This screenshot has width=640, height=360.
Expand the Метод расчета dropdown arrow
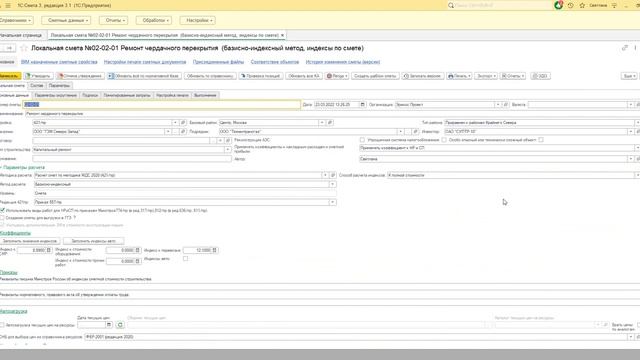333,184
